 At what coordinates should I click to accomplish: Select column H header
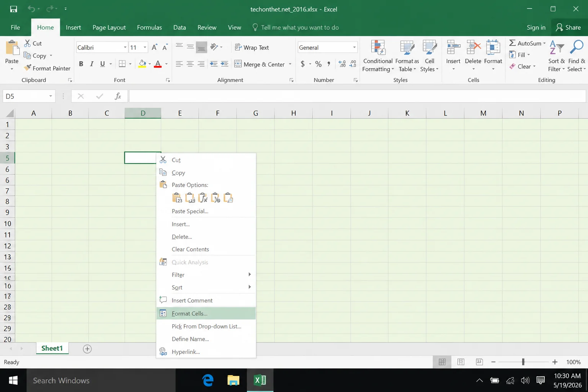[x=294, y=113]
